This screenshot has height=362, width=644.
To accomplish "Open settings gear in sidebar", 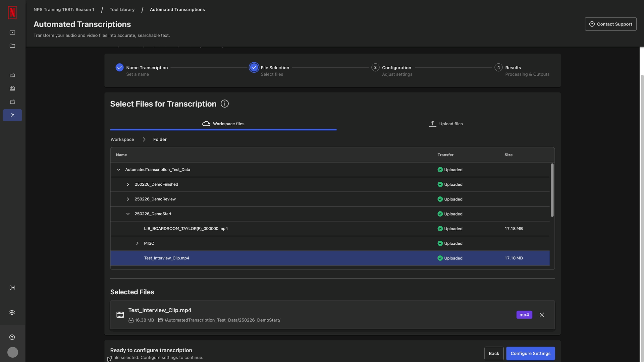I will click(12, 312).
